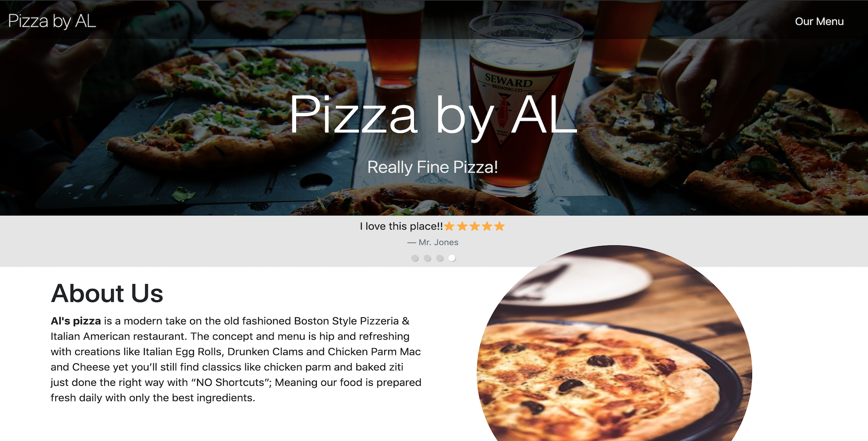Click the active white carousel dot
Screen dimensions: 868x441
pos(452,258)
